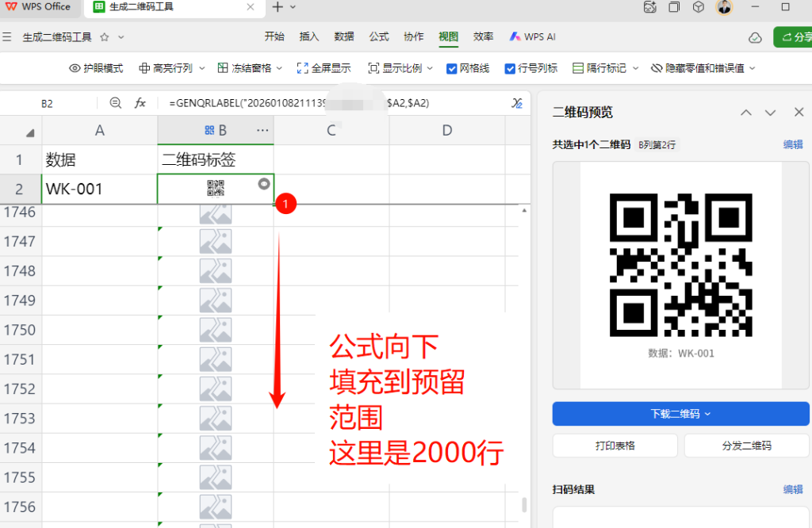
Task: Check cloud sync status icon
Action: point(755,38)
